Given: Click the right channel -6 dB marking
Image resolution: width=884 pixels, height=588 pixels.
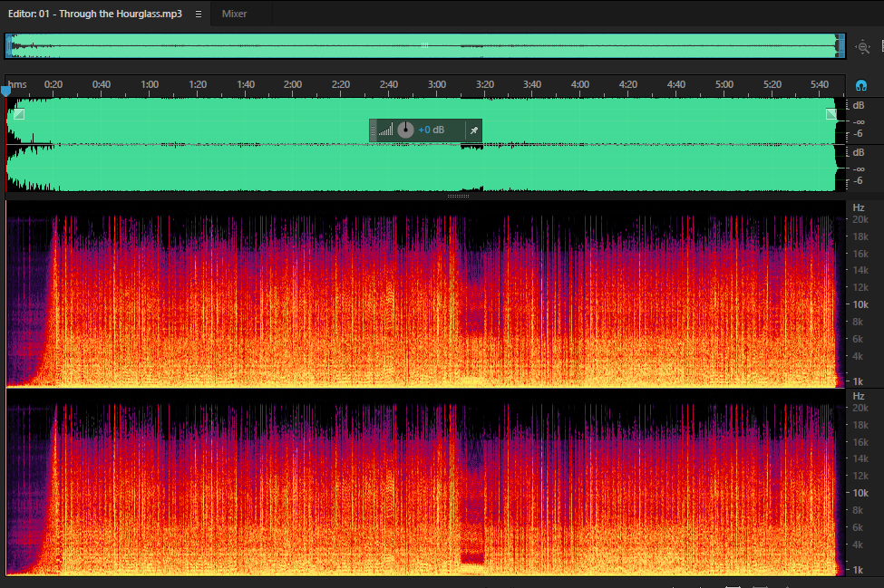Looking at the screenshot, I should click(858, 181).
